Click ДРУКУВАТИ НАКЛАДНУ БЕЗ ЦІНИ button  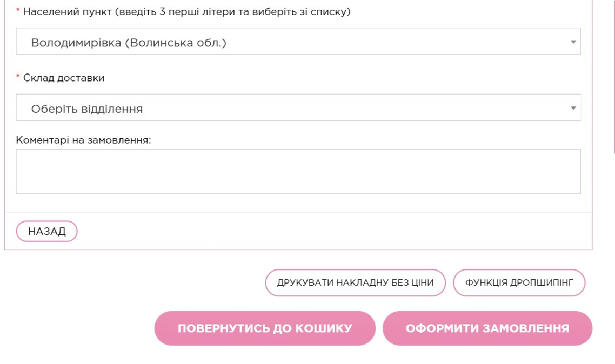click(x=355, y=282)
